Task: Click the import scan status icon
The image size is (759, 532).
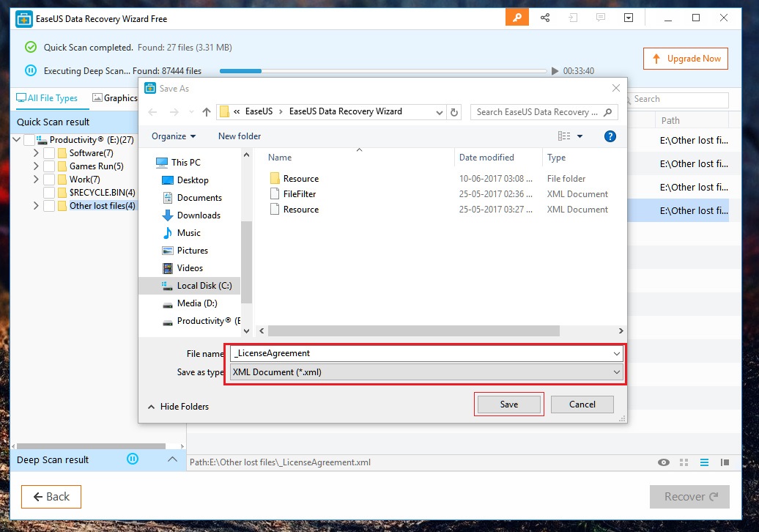Action: click(573, 18)
